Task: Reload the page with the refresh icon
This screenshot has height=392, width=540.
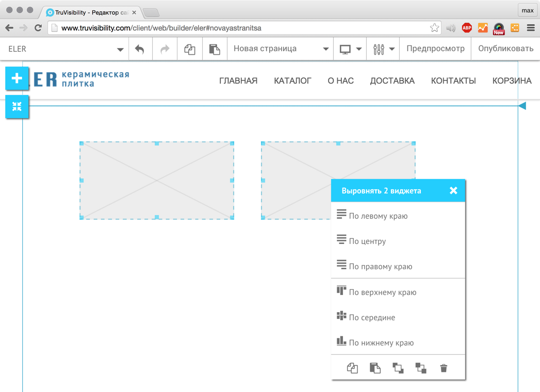Action: point(38,28)
